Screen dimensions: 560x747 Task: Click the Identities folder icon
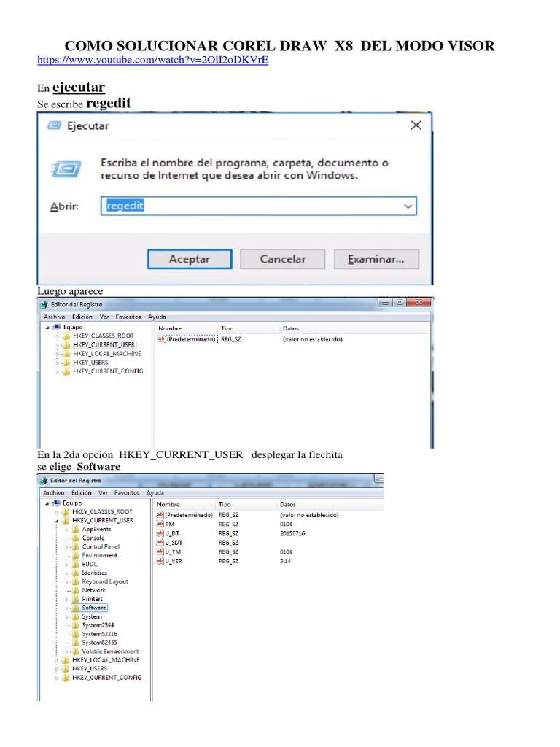click(x=75, y=573)
